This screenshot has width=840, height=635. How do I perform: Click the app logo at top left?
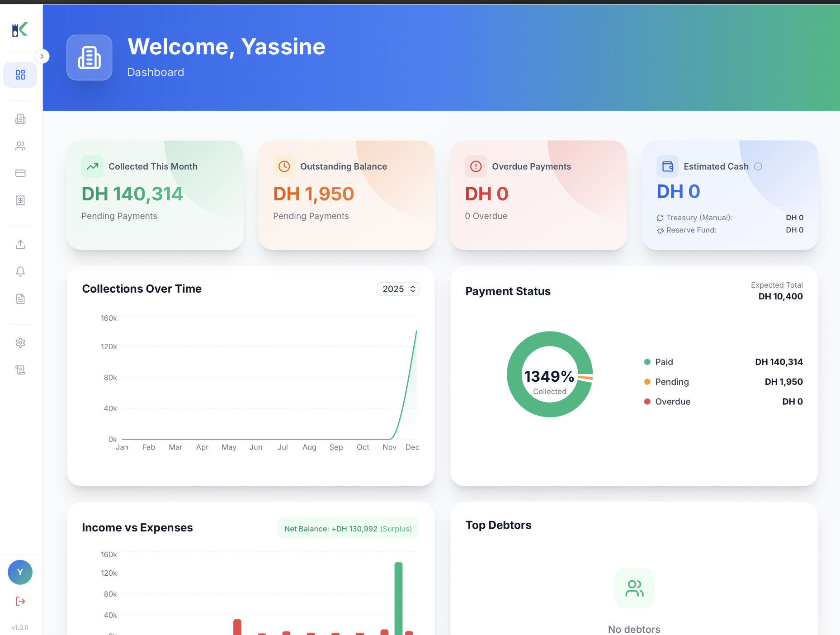tap(20, 30)
